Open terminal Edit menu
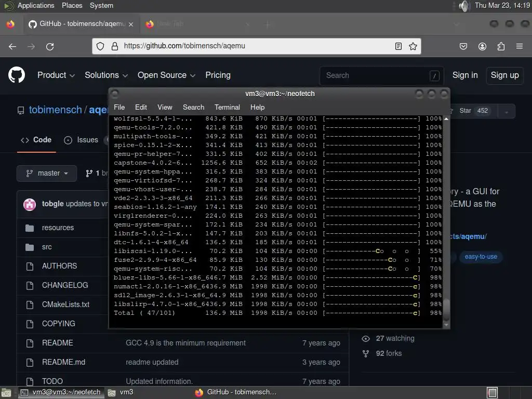Viewport: 532px width, 399px height. click(x=141, y=107)
